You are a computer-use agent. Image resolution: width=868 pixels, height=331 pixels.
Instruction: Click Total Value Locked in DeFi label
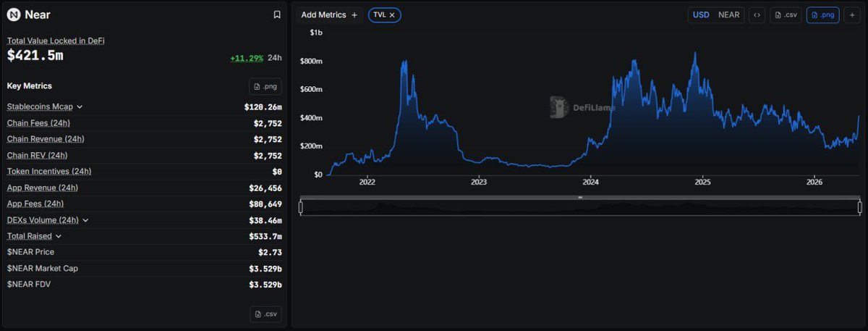tap(56, 41)
